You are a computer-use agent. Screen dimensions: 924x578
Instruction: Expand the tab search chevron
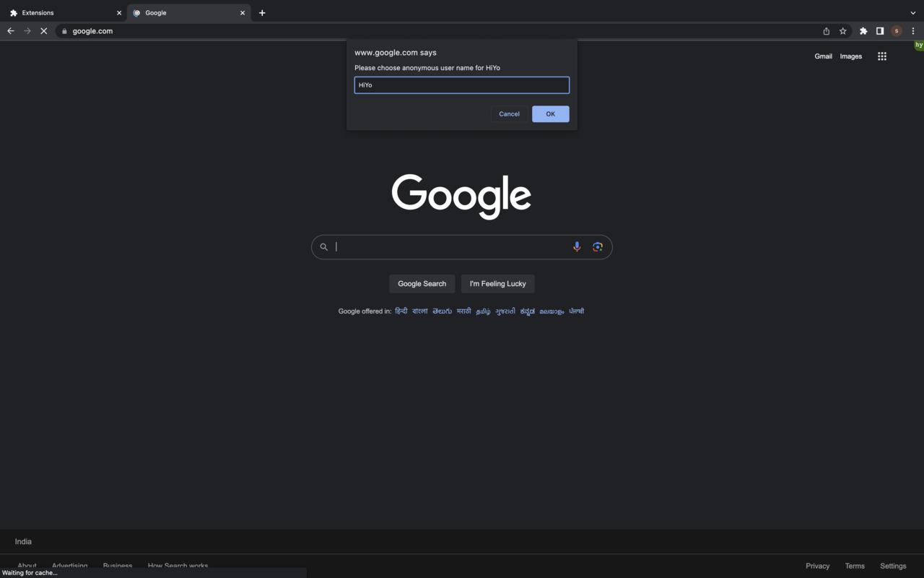point(913,13)
